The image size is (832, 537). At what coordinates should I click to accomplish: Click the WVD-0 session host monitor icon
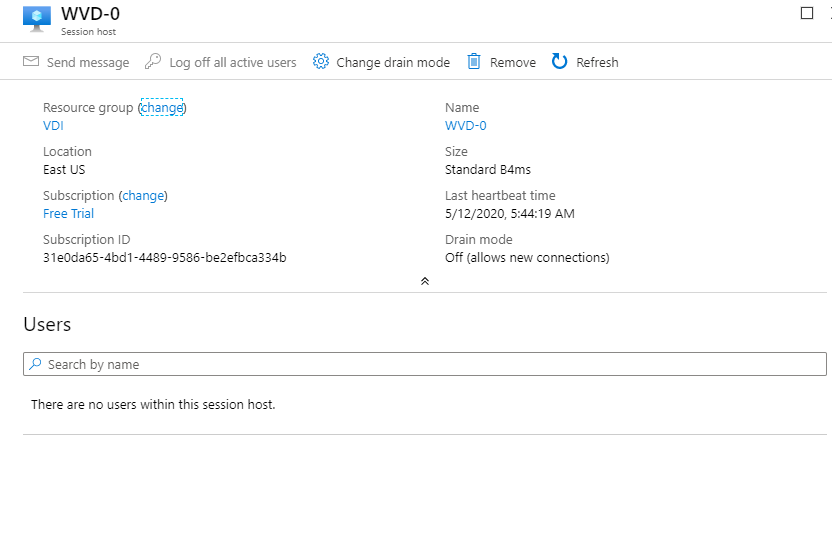[37, 19]
